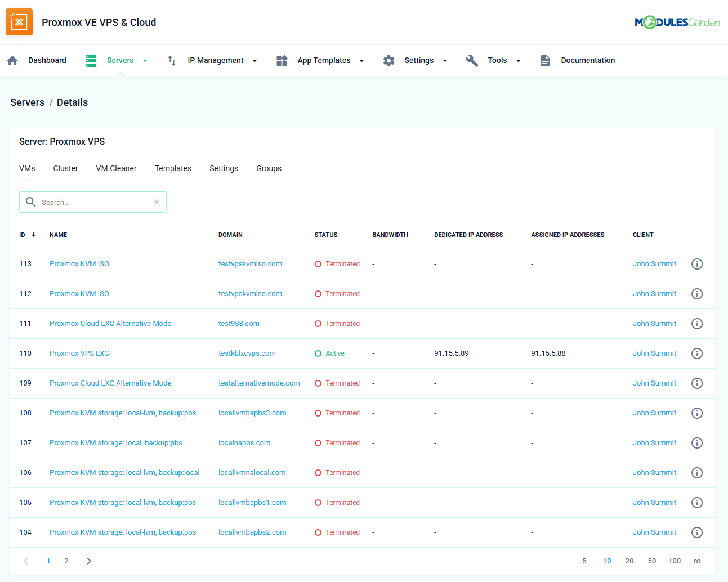Open info icon for active VM 110
728x582 pixels.
[696, 353]
